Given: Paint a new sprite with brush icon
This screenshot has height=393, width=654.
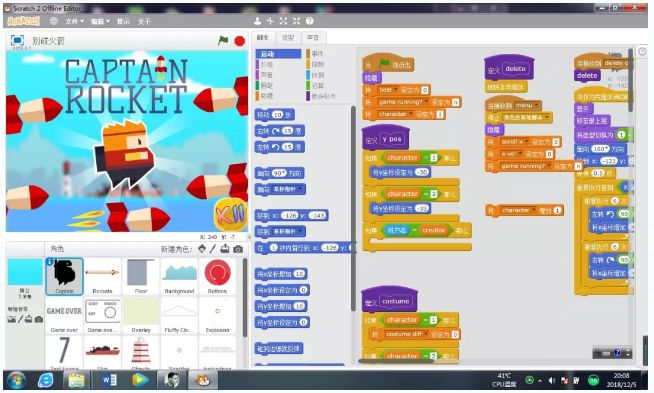Looking at the screenshot, I should point(213,249).
